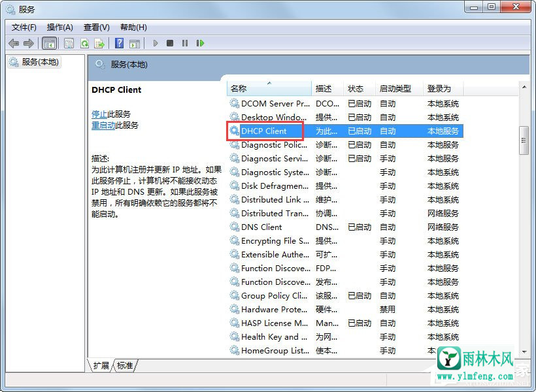The width and height of the screenshot is (536, 392).
Task: Switch to the 标准 tab at the bottom
Action: tap(125, 366)
